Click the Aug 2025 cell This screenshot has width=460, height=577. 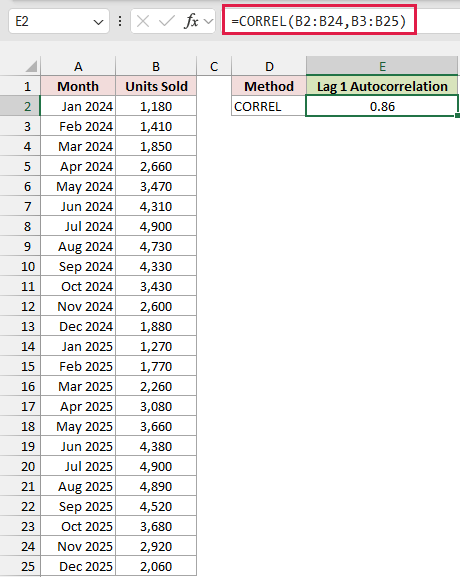coord(78,486)
